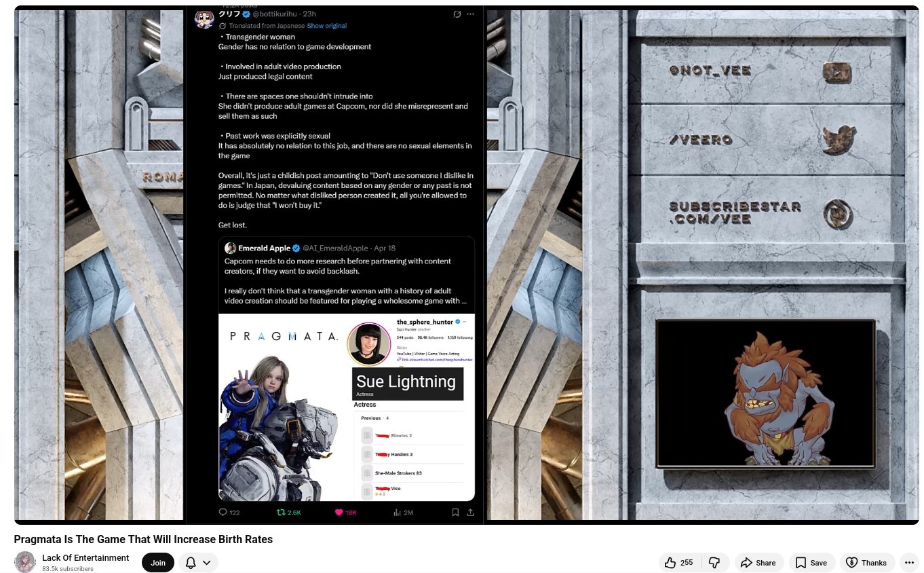The width and height of the screenshot is (924, 573).
Task: Click the retweet icon on the tweet
Action: pyautogui.click(x=281, y=512)
